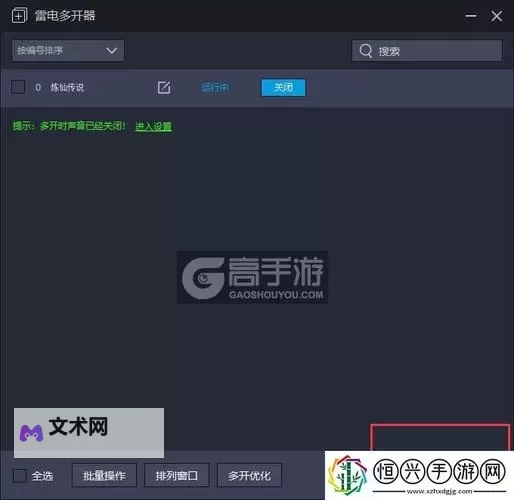The width and height of the screenshot is (514, 500).
Task: Open the 进入设置 settings link
Action: [153, 127]
